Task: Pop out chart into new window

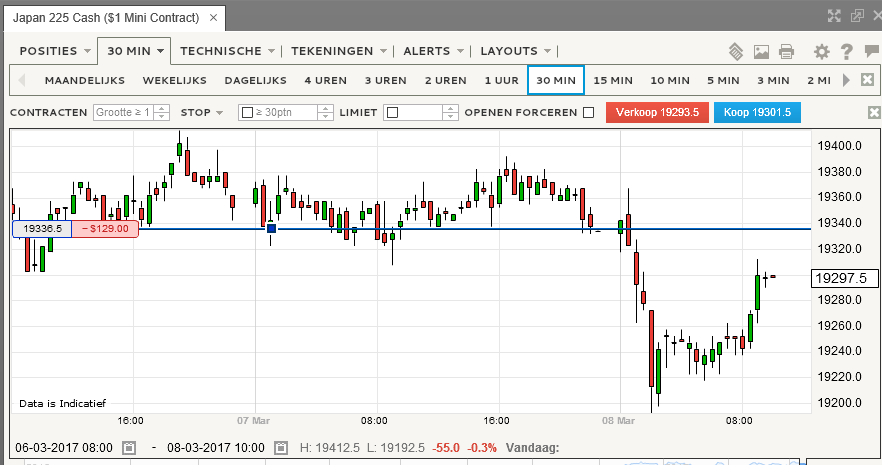Action: point(857,16)
